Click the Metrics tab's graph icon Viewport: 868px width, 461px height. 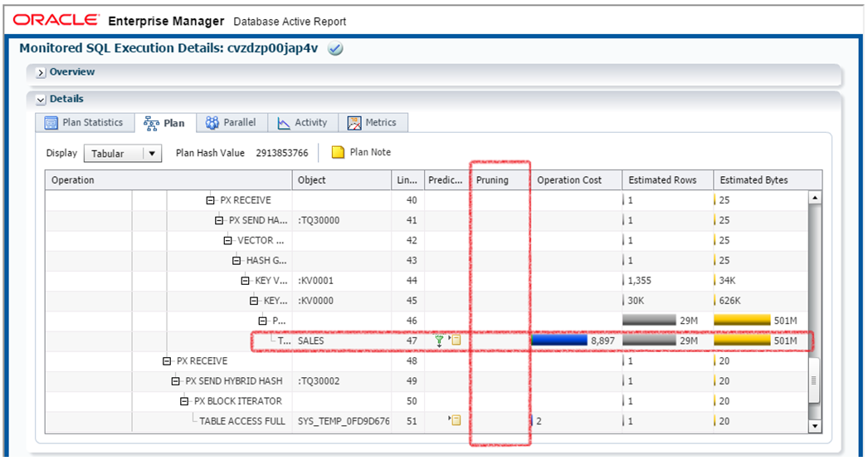pos(354,123)
